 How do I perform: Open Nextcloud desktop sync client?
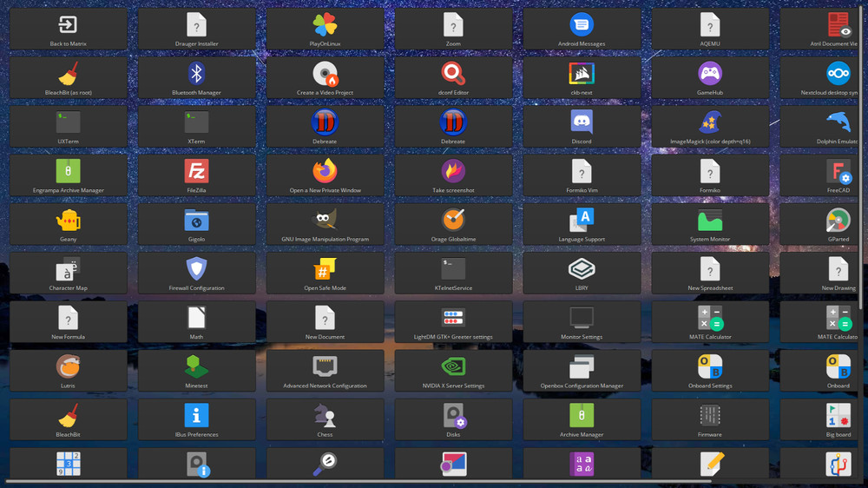[x=819, y=77]
